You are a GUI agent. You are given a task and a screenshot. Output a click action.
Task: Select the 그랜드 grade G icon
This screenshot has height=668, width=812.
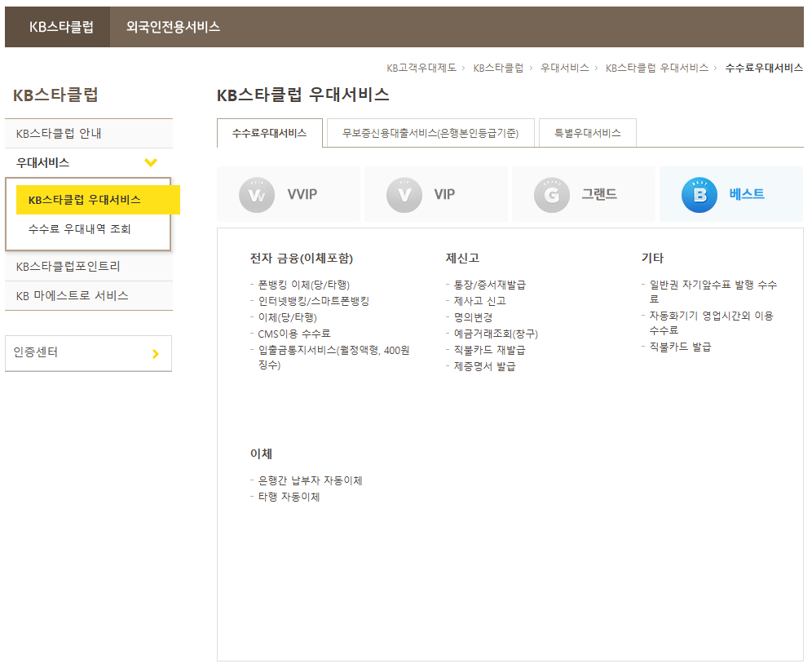tap(551, 195)
